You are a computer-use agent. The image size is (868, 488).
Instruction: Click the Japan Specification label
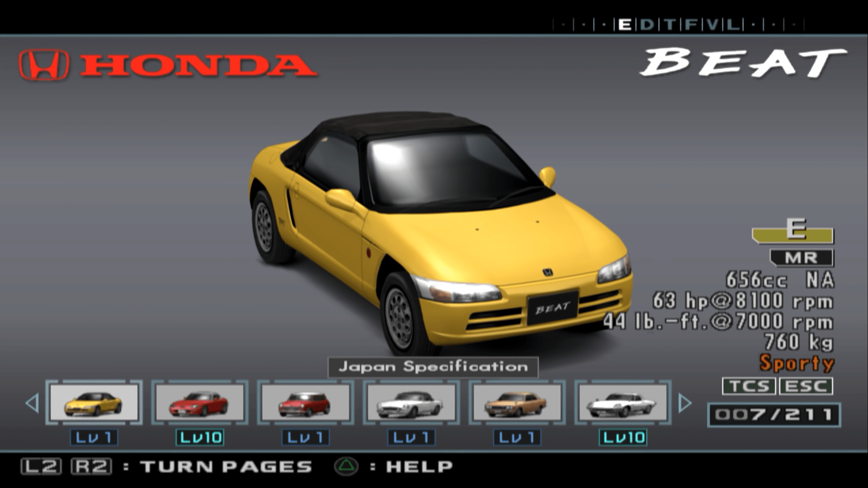point(433,367)
